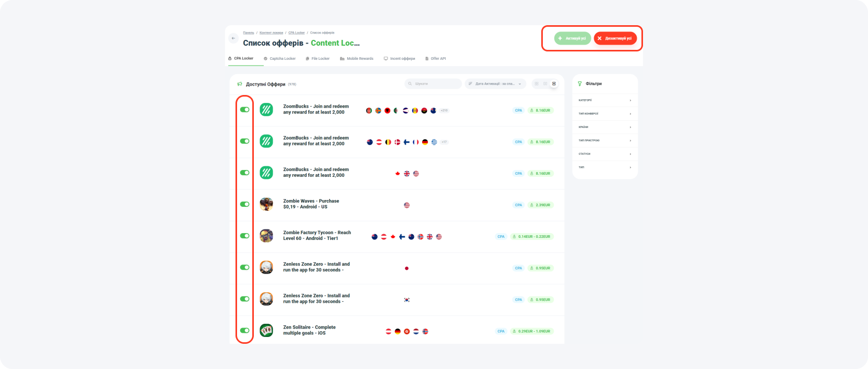Click the green filter funnel icon

click(580, 84)
